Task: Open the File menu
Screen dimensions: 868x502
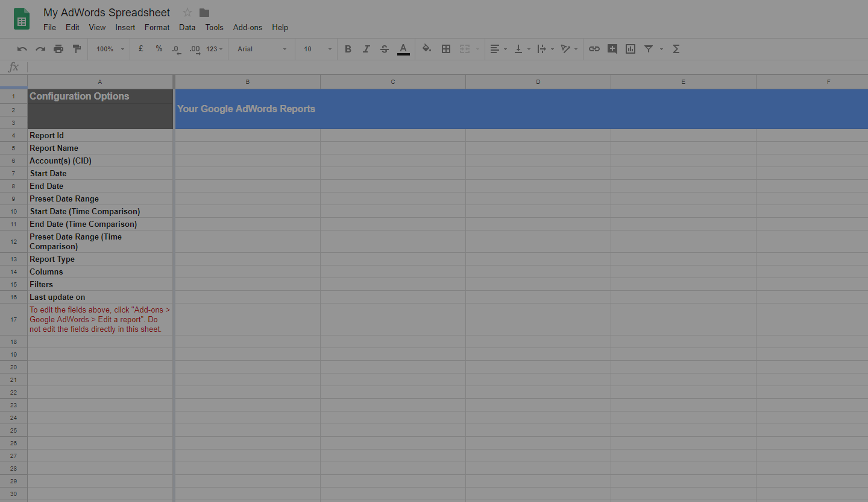Action: [x=50, y=27]
